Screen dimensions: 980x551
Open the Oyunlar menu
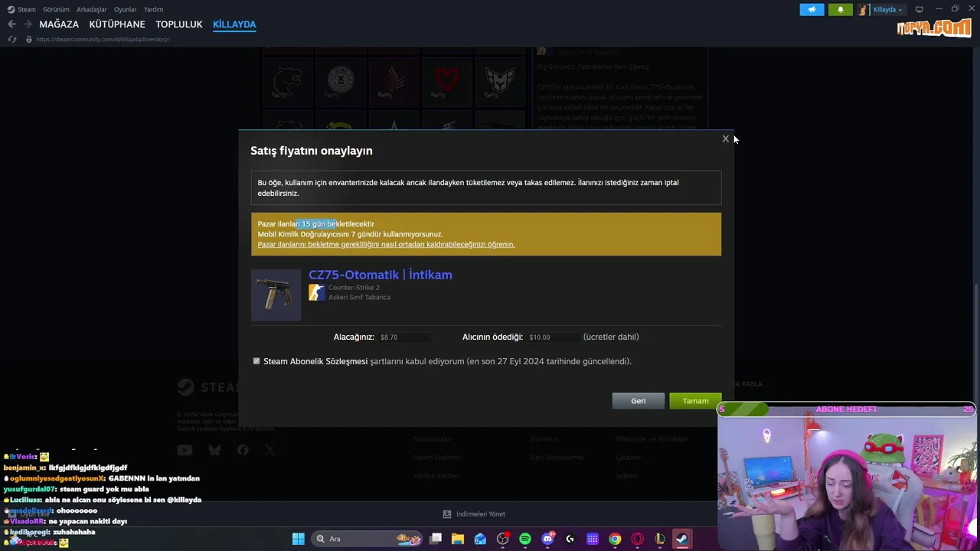click(x=126, y=9)
